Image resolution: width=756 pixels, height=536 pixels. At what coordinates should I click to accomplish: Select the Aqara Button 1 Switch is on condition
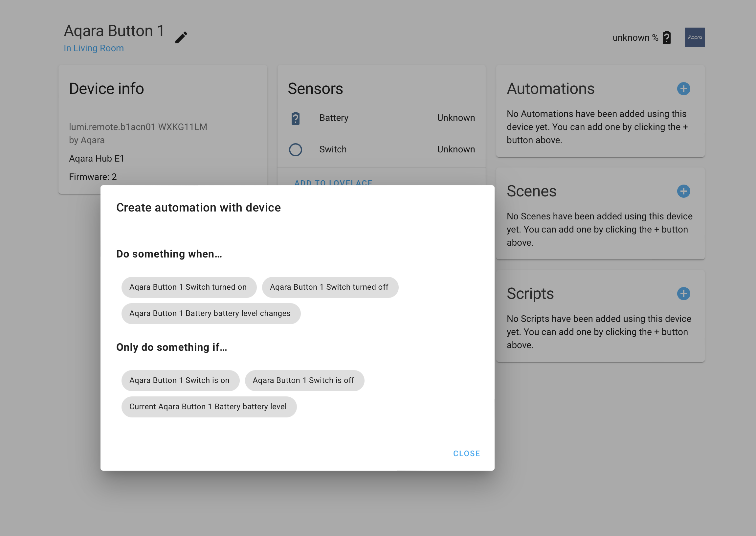coord(180,380)
